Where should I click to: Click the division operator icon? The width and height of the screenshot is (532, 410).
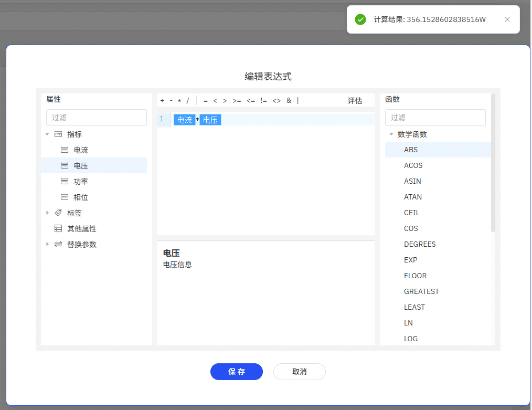tap(188, 101)
